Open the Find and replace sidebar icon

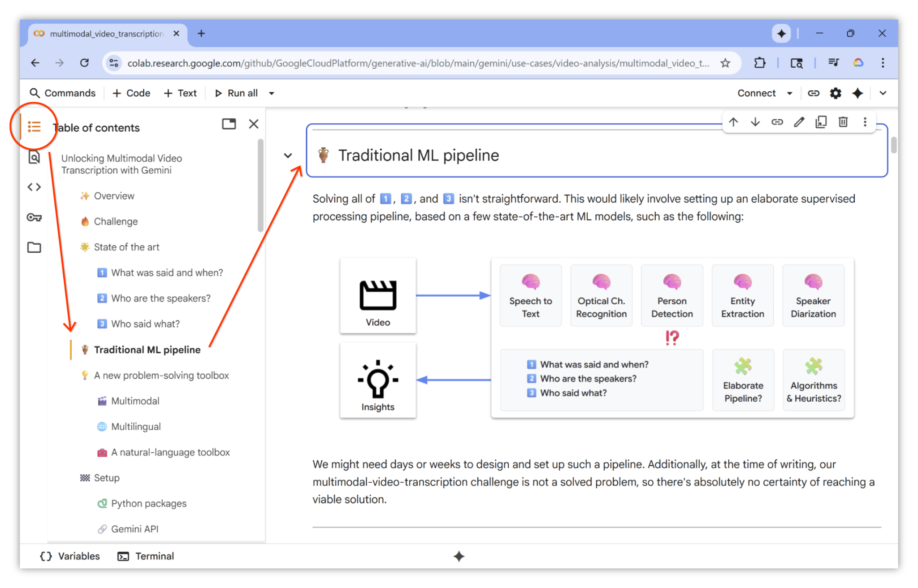[34, 157]
